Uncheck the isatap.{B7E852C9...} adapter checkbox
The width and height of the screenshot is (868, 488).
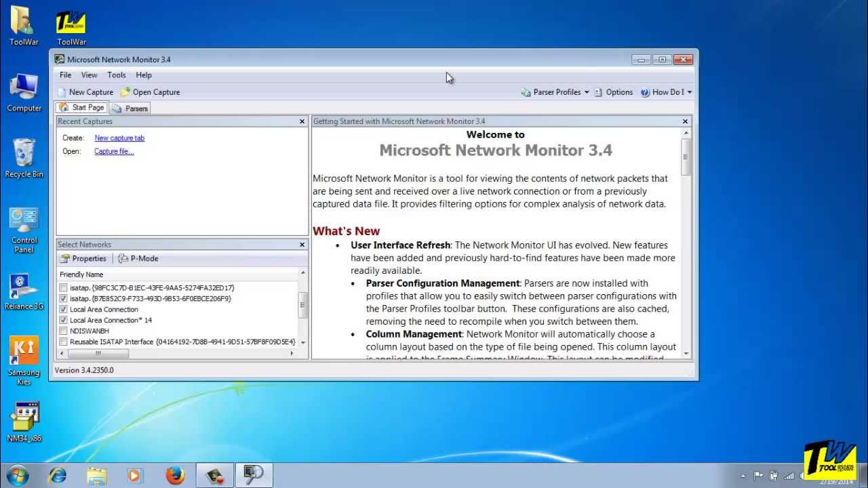click(x=63, y=299)
